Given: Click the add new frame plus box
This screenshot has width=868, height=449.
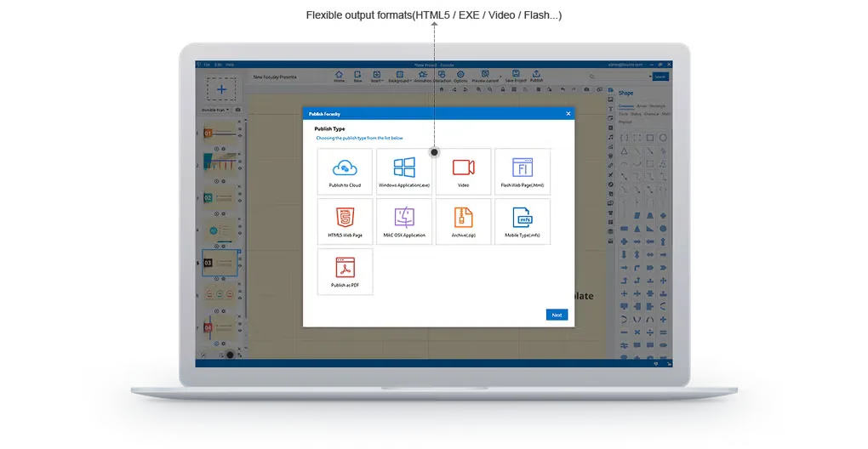Looking at the screenshot, I should 221,89.
